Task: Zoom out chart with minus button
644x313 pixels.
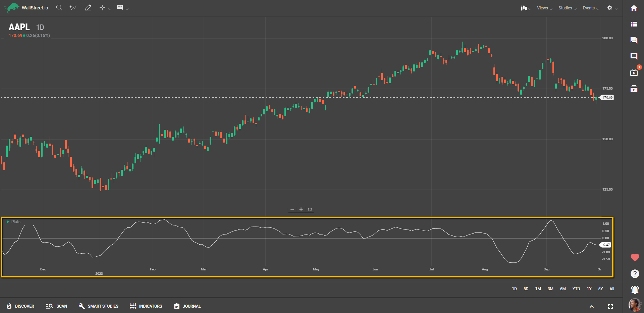Action: [292, 209]
